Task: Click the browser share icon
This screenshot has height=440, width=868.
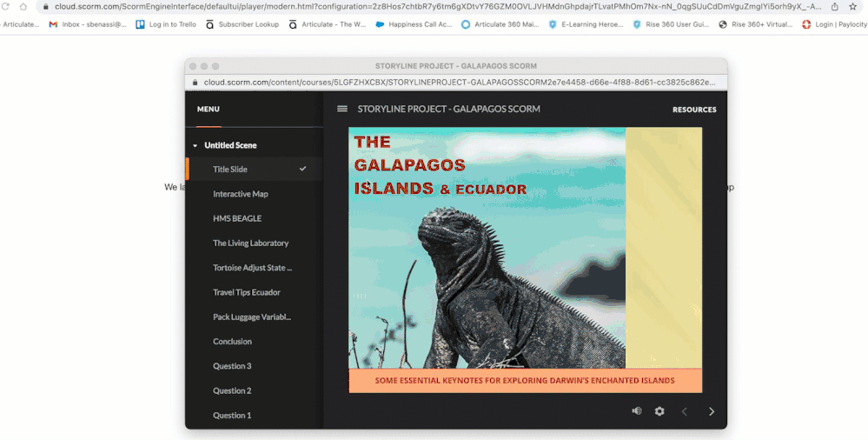Action: [x=835, y=6]
